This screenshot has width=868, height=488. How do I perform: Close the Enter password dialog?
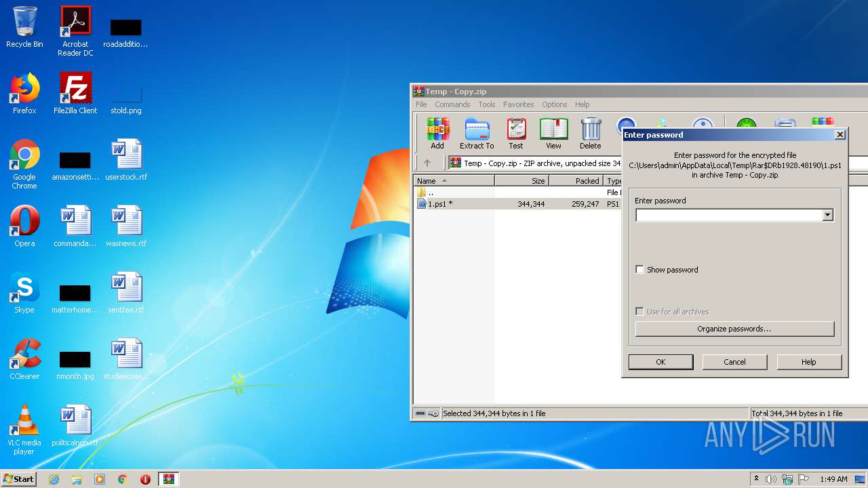840,135
